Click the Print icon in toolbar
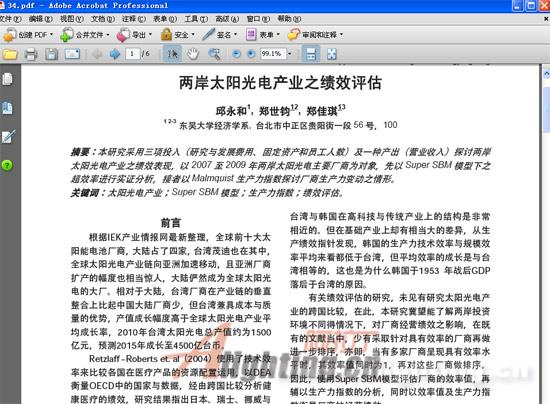 point(31,54)
